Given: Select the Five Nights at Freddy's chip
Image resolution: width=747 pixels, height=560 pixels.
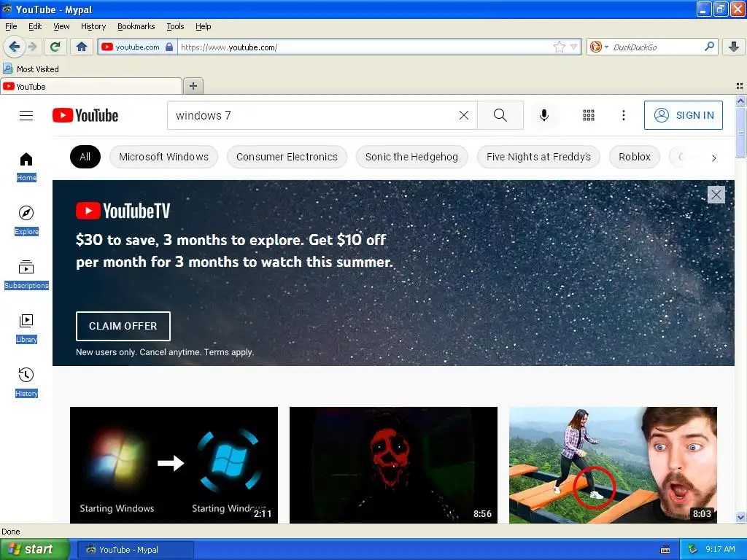Looking at the screenshot, I should (x=538, y=157).
